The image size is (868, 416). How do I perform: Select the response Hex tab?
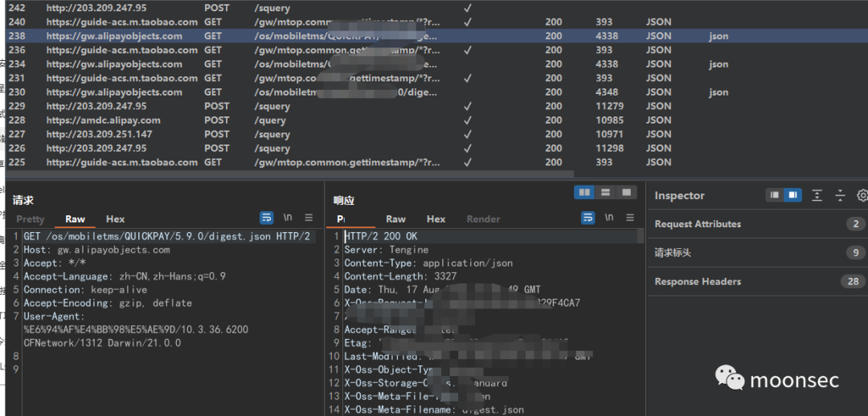tap(436, 219)
